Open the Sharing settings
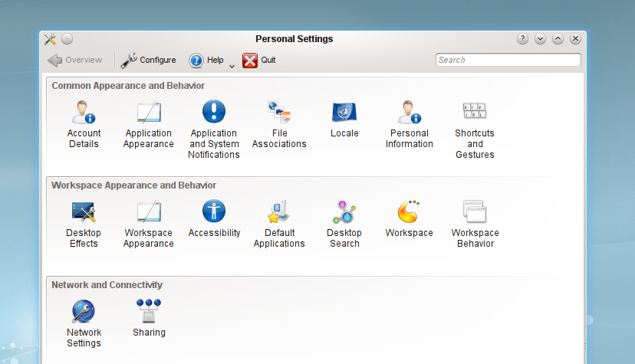 (149, 318)
